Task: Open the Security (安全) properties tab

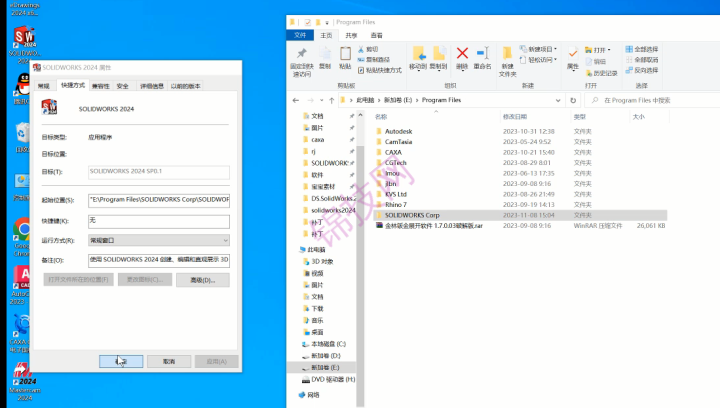Action: pyautogui.click(x=123, y=86)
